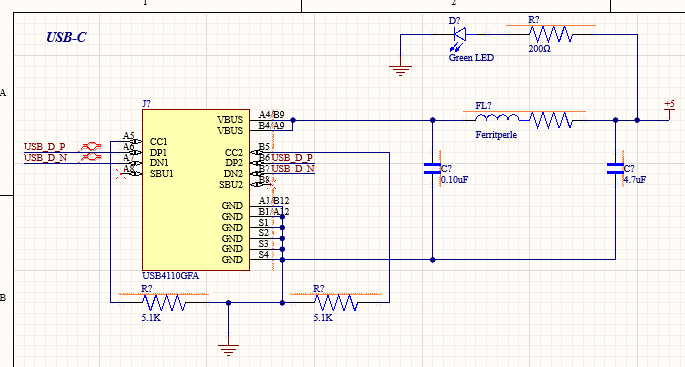The height and width of the screenshot is (367, 685).
Task: Click the USB4110GFA part name text
Action: click(171, 276)
